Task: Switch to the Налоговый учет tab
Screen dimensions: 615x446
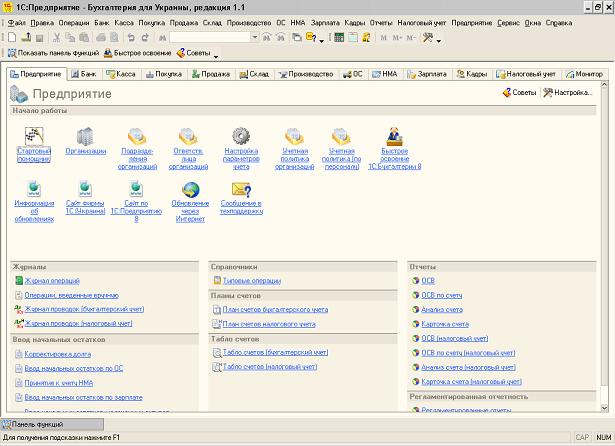Action: [526, 74]
